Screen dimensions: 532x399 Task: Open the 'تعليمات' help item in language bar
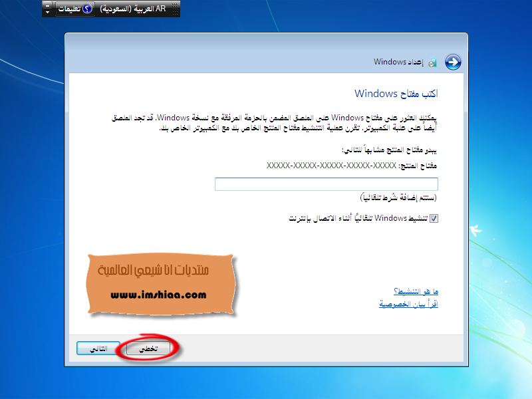point(75,9)
